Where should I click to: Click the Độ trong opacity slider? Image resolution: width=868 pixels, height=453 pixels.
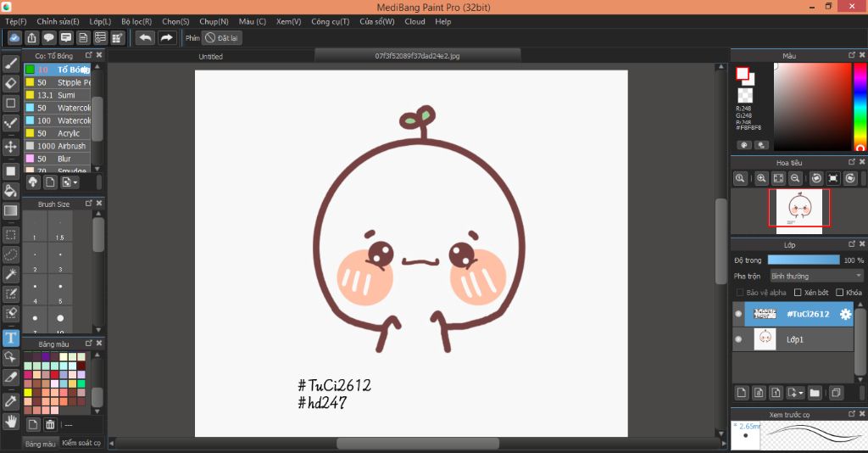[804, 260]
